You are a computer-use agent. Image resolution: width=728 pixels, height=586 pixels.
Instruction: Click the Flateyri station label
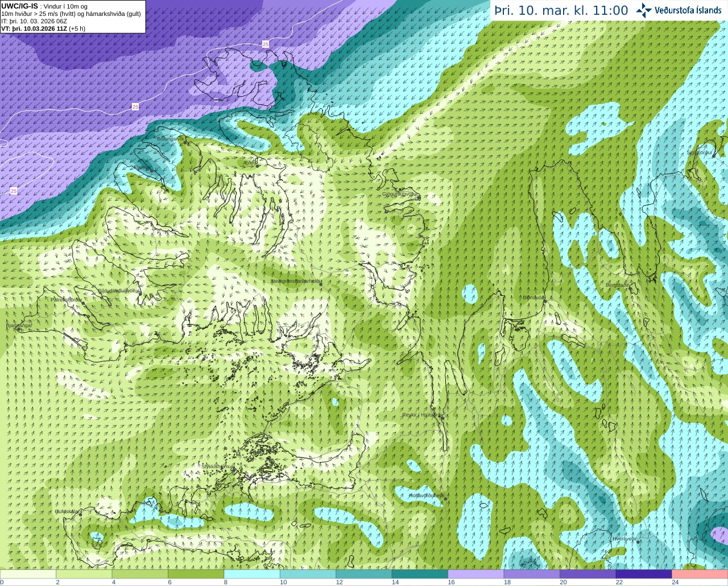[x=142, y=167]
